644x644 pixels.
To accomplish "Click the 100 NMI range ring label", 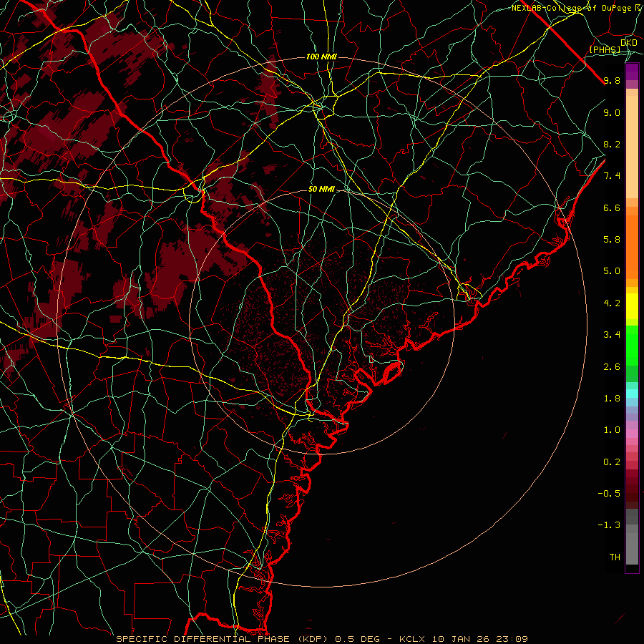I will (321, 57).
